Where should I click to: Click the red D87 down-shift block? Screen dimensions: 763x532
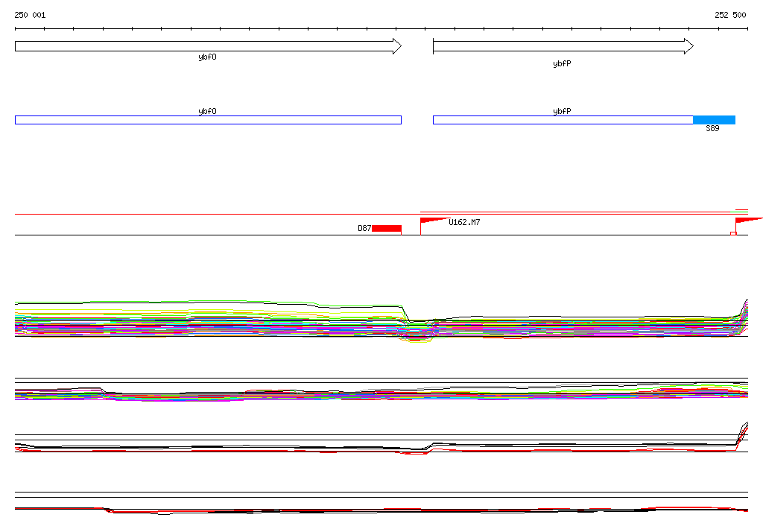(387, 229)
